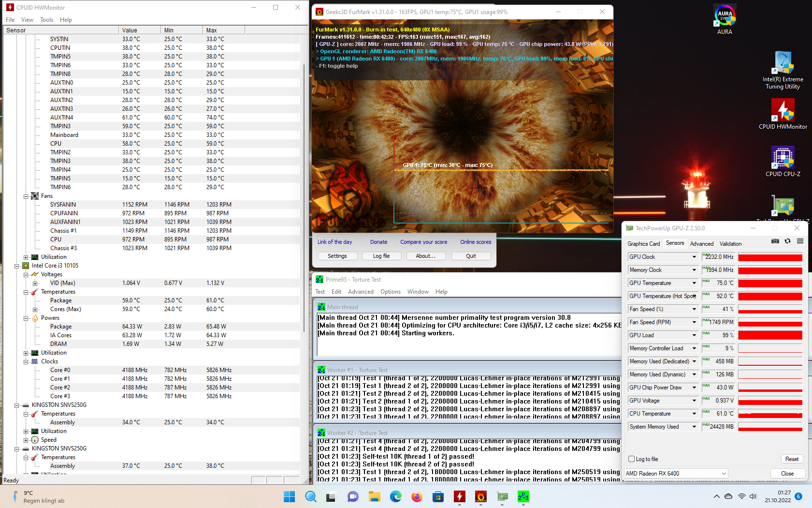Collapse the Fans group in HWMonitor

click(26, 196)
